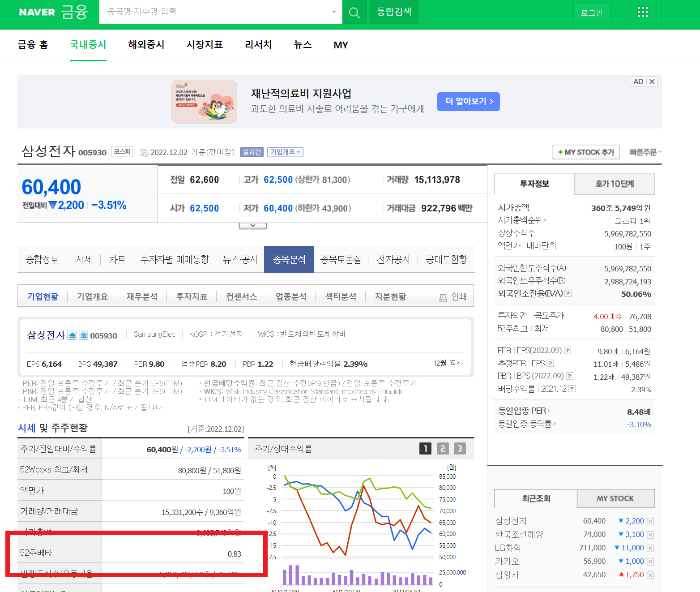Switch to 종목토론실 tab
The height and width of the screenshot is (592, 700).
pos(341,260)
